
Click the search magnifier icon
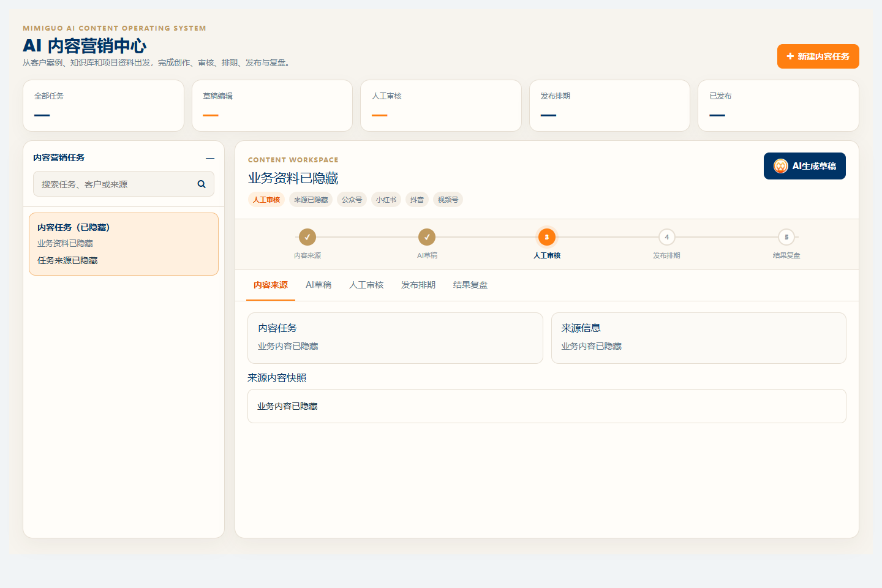click(x=202, y=184)
